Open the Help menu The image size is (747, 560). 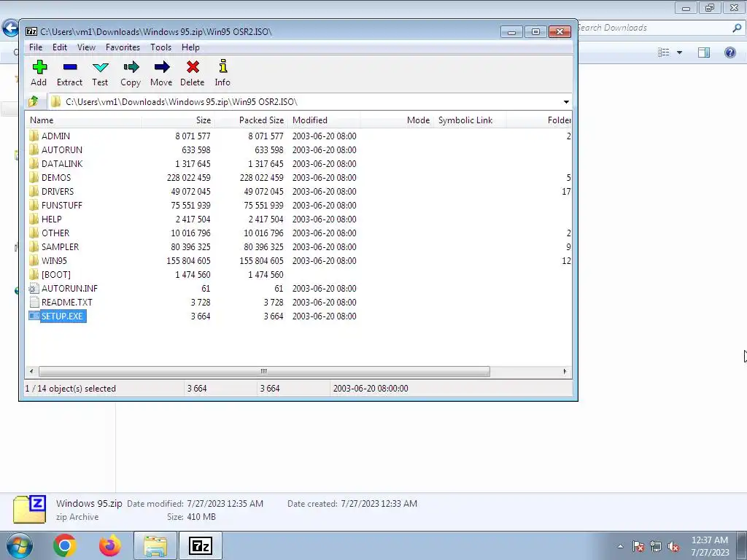(190, 47)
